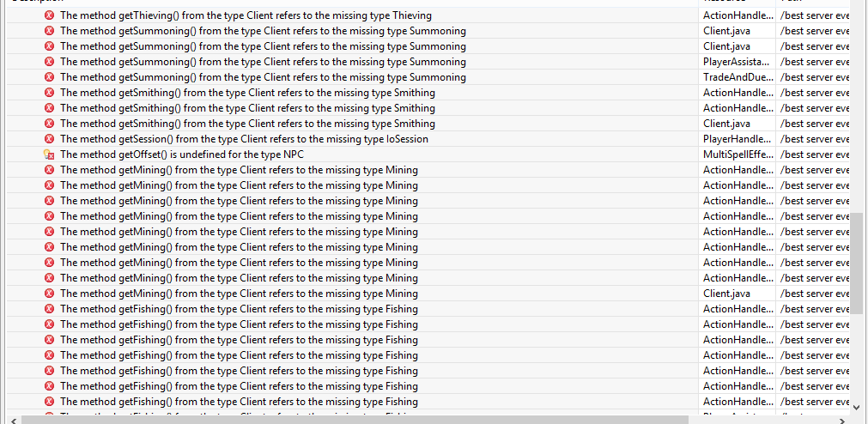Click the PlayerHandler resource cell
Image resolution: width=868 pixels, height=424 pixels.
(737, 139)
